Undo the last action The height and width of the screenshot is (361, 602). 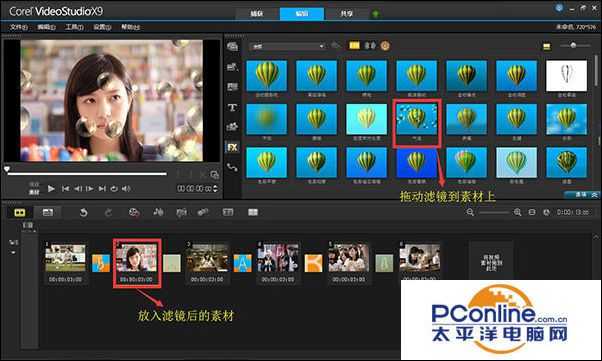[x=83, y=212]
